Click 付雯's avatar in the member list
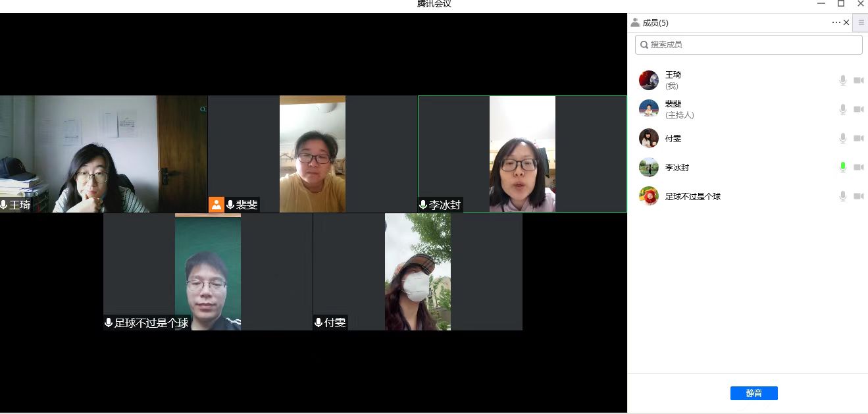The width and height of the screenshot is (868, 414). [648, 138]
